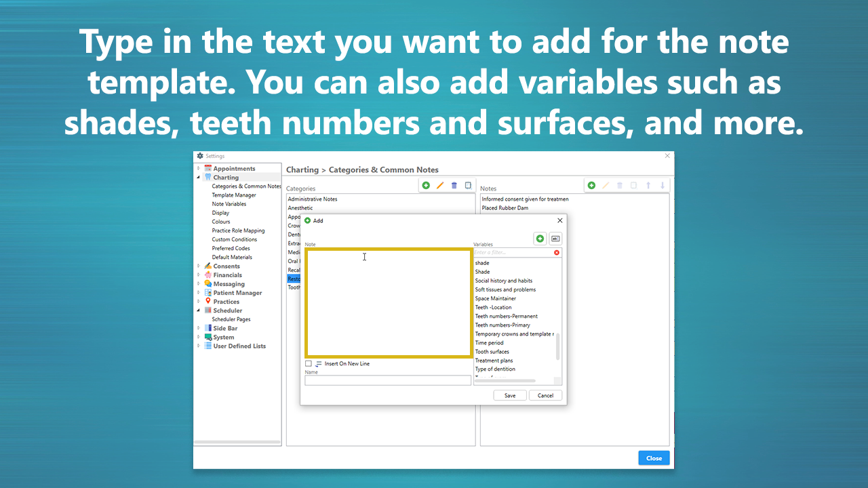The image size is (868, 488).
Task: Open the Template Manager settings page
Action: tap(231, 195)
